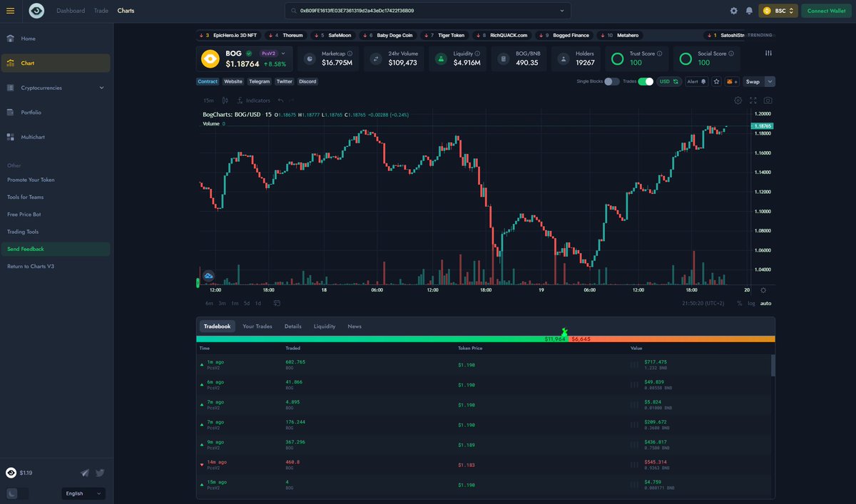This screenshot has height=504, width=856.
Task: Toggle dark mode moon switch
Action: (18, 493)
